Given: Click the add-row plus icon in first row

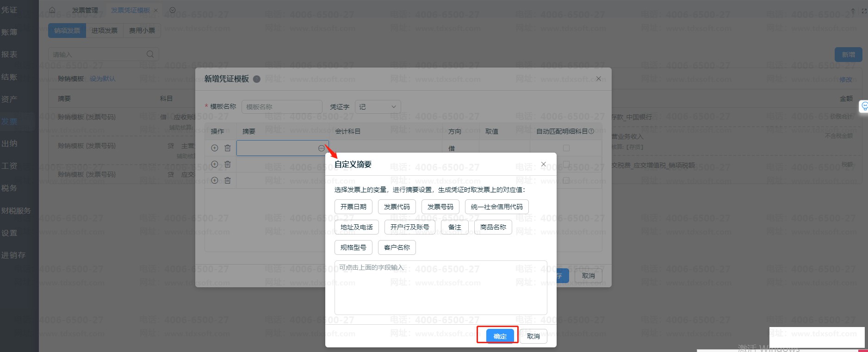Looking at the screenshot, I should point(214,148).
